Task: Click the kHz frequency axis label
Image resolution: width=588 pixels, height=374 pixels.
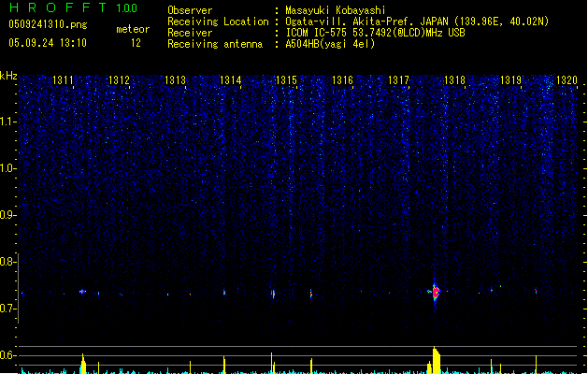Action: tap(8, 76)
